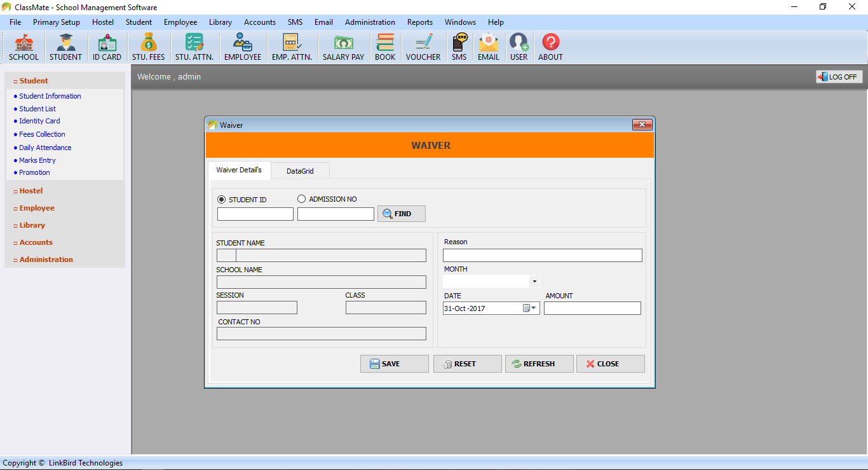Click the EMPLOYEE toolbar icon
The height and width of the screenshot is (470, 868).
click(243, 46)
